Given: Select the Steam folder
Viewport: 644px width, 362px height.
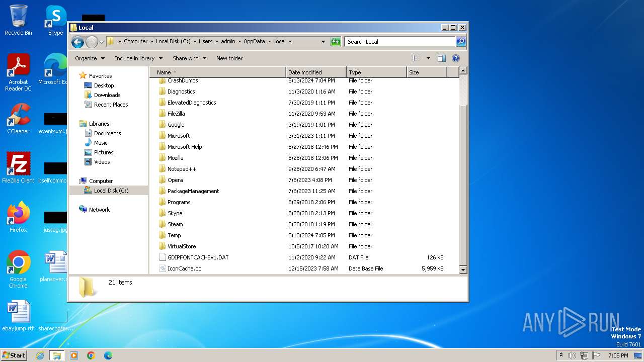Looking at the screenshot, I should (175, 224).
